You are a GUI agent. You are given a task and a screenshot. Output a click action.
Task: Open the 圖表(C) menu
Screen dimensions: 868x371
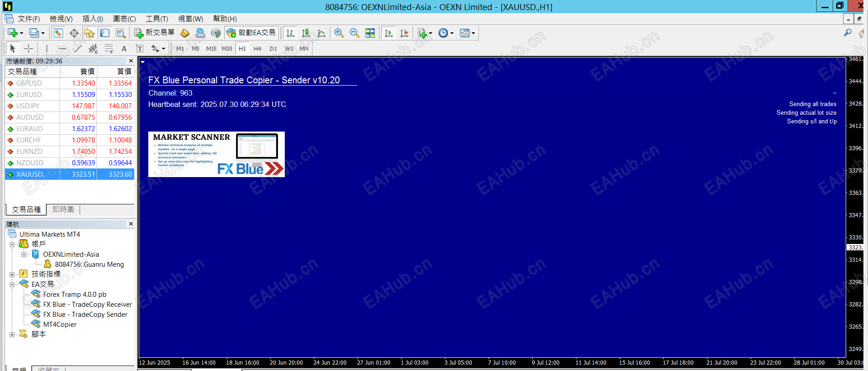click(124, 19)
